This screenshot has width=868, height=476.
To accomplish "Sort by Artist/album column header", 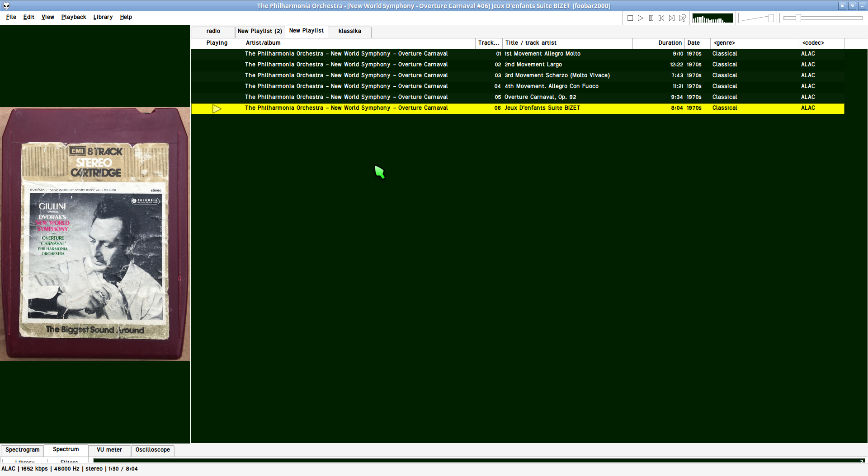I will (359, 43).
